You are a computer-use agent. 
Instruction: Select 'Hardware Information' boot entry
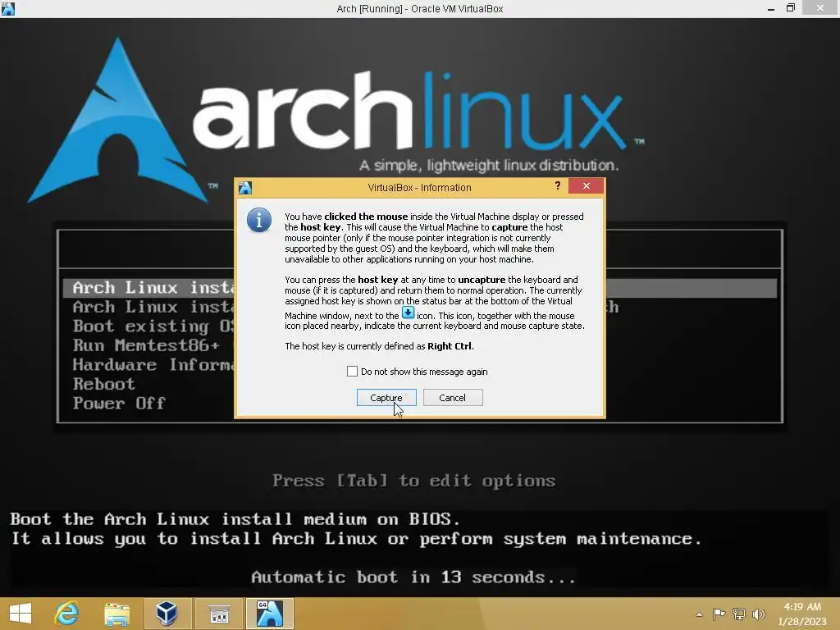pos(153,364)
